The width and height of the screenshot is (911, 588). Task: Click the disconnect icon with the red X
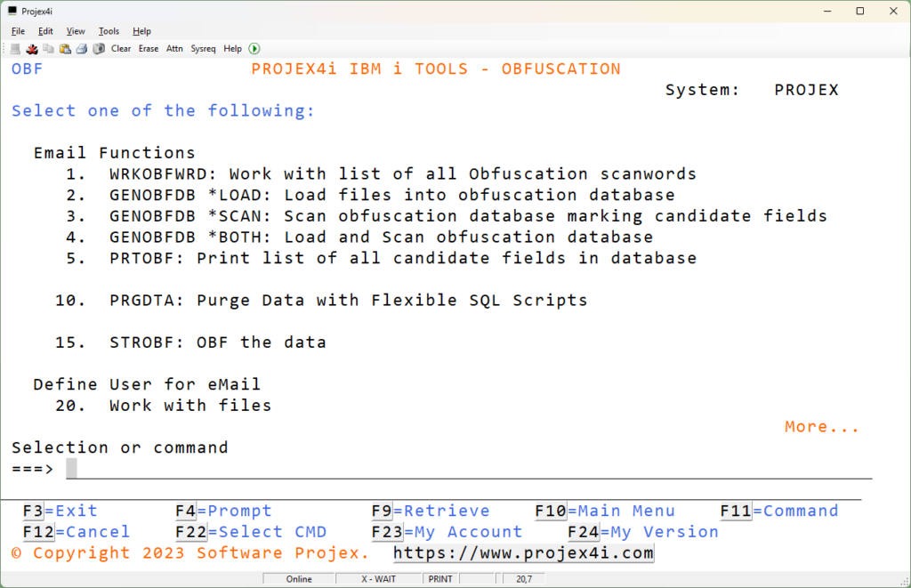pos(32,49)
